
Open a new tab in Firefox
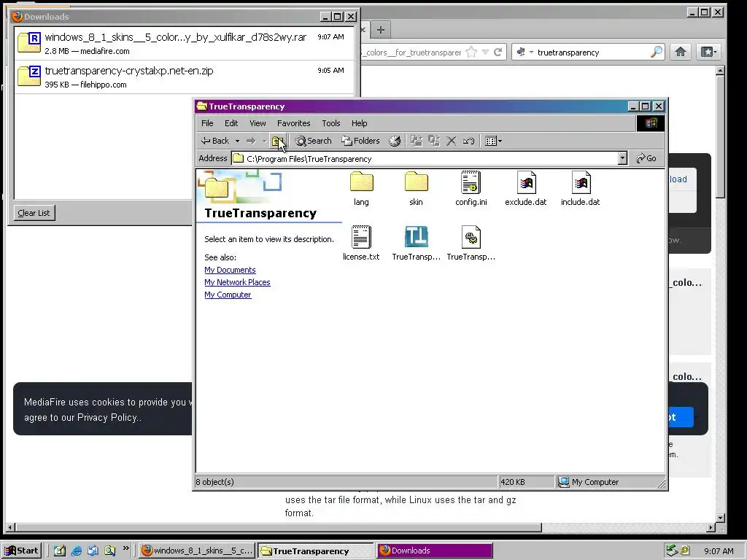(380, 30)
